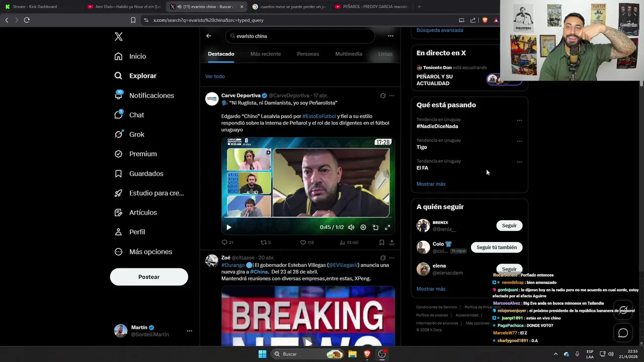Click Mostrar más under A quién seguir
Viewport: 644px width, 362px height.
[x=431, y=289]
